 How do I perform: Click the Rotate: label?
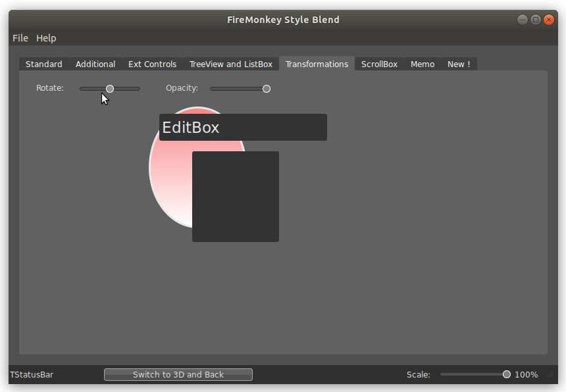point(50,88)
